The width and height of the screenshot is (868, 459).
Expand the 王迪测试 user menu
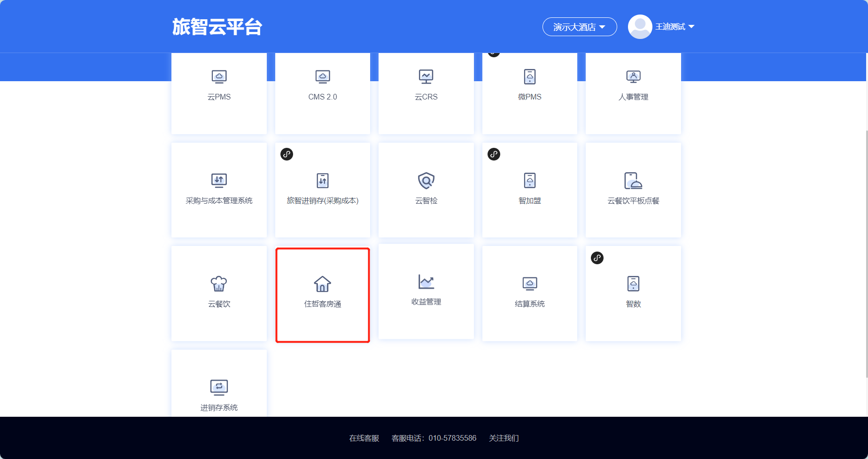pos(675,27)
